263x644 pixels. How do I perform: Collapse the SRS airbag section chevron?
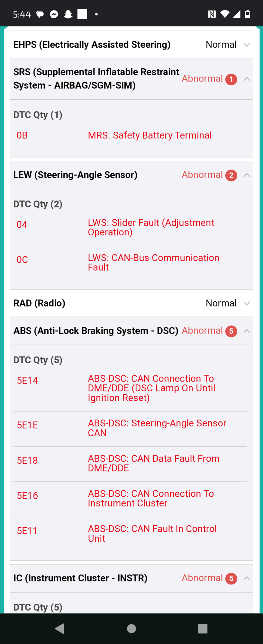click(247, 79)
